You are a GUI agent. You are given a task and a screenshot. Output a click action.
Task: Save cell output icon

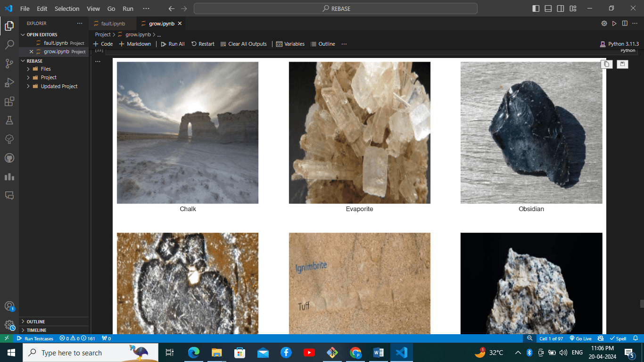click(622, 64)
